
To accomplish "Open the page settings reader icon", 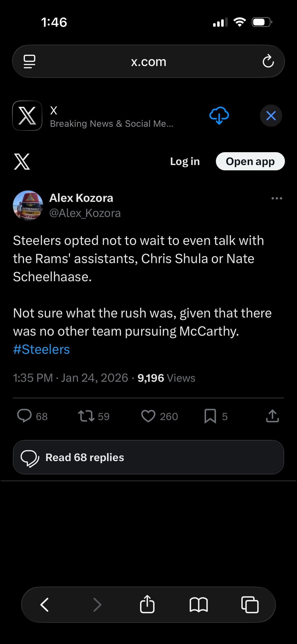I will tap(29, 61).
